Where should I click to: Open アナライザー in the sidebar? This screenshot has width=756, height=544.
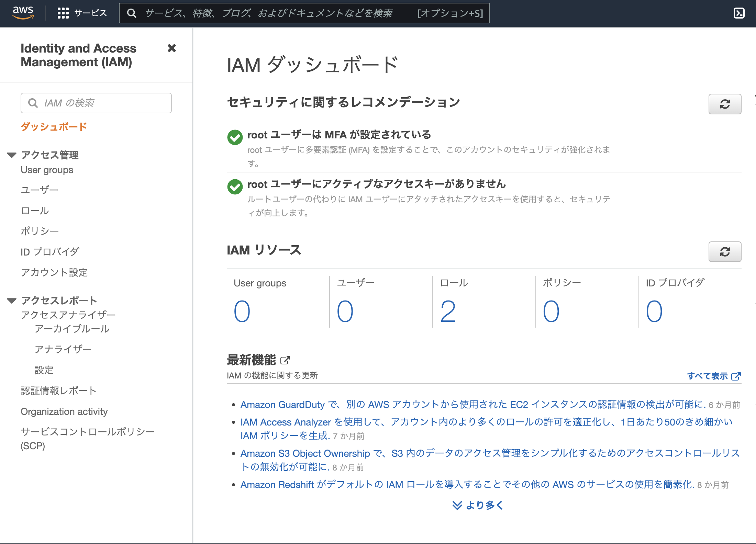click(63, 349)
